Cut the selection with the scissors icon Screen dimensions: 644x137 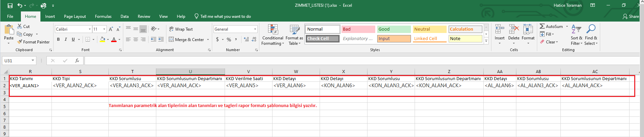20,26
